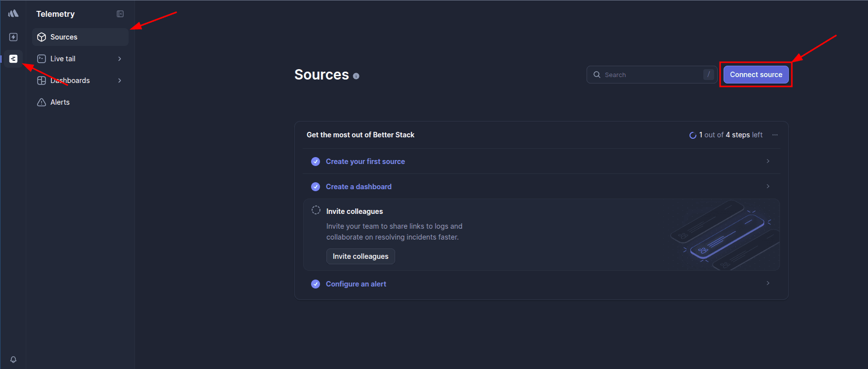Click the Better Stack logo icon
Screen dimensions: 868x369
tap(13, 13)
